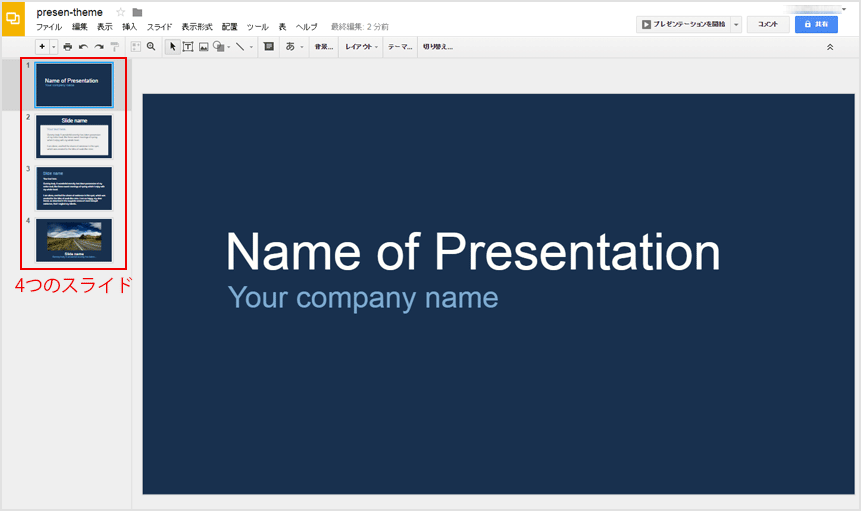
Task: Select slide 3 thumbnail
Action: point(74,188)
